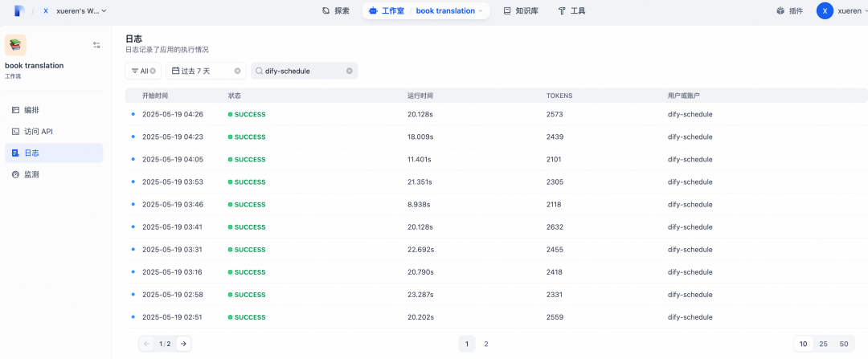The height and width of the screenshot is (359, 868).
Task: Show 25 items per page
Action: pos(823,344)
